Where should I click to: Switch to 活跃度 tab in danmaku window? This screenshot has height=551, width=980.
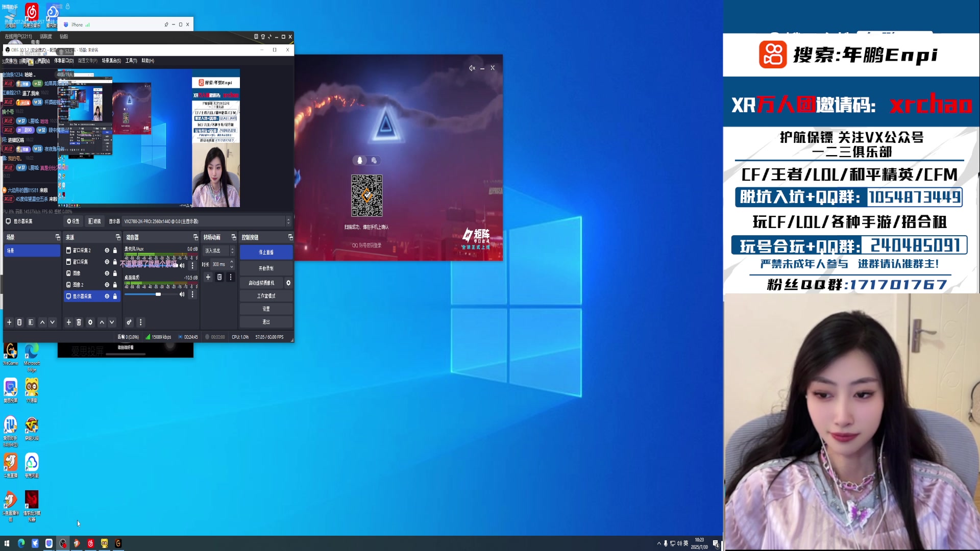(x=46, y=37)
